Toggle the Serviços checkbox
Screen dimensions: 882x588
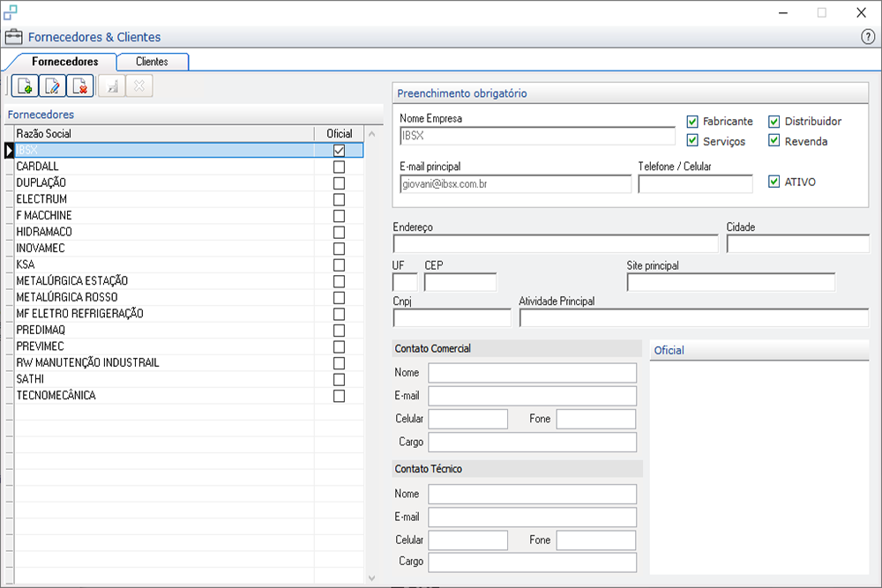pyautogui.click(x=692, y=140)
